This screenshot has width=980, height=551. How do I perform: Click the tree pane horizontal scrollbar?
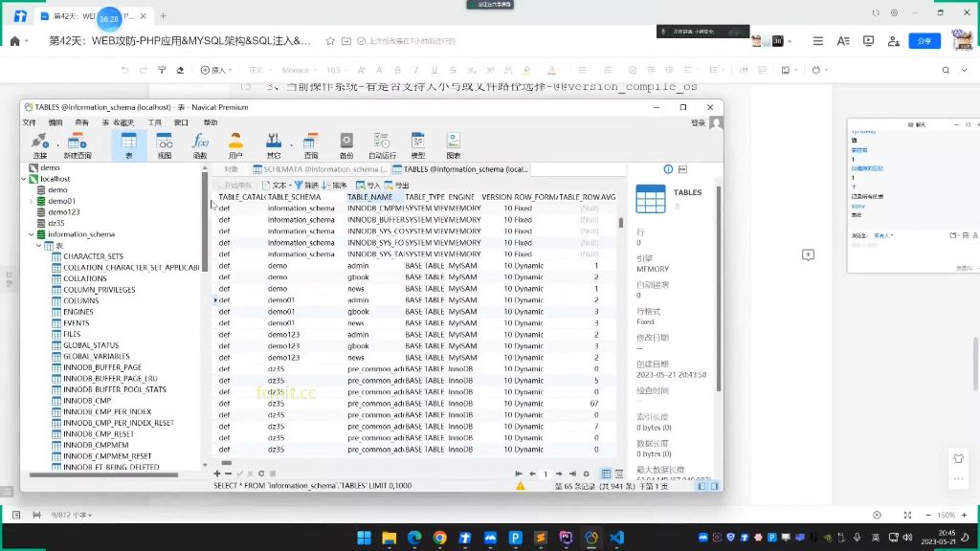pos(103,474)
